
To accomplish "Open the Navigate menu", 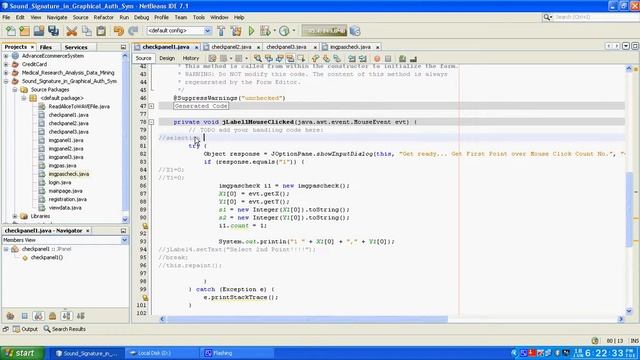I will click(57, 18).
